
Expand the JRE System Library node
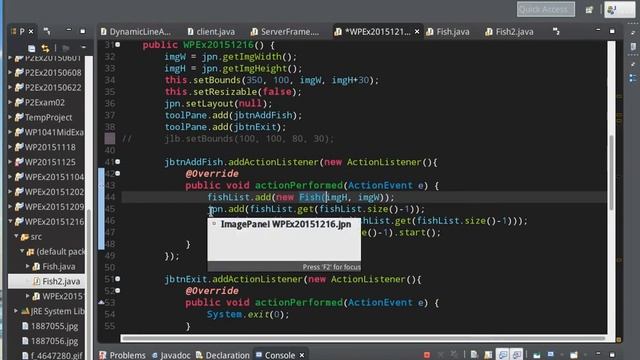(x=16, y=311)
